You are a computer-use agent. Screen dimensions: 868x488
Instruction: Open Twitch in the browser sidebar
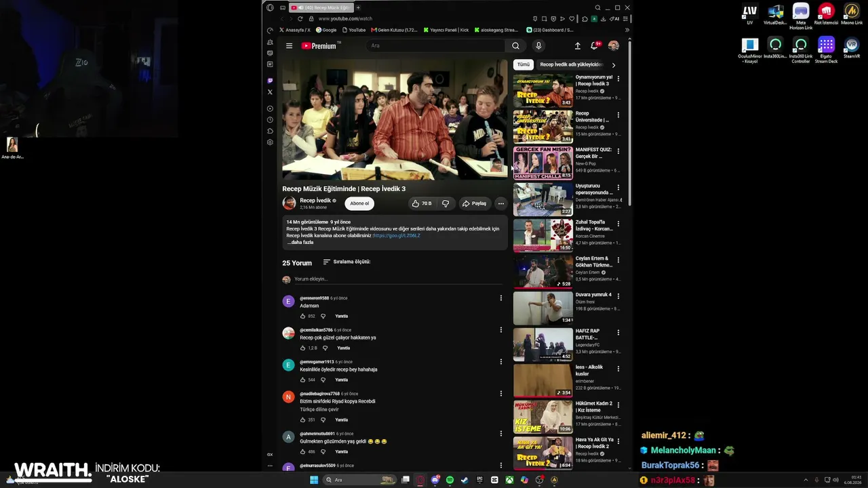[x=270, y=81]
